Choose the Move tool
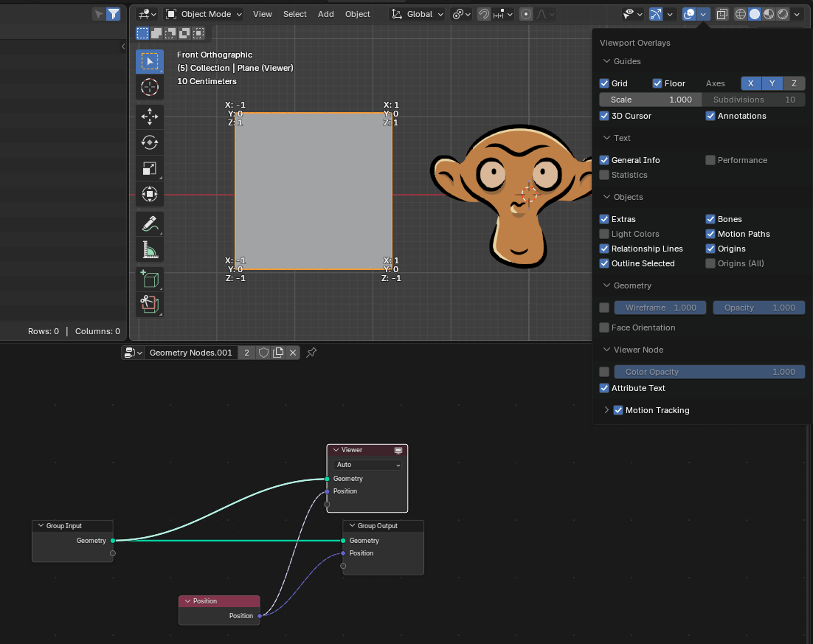Screen dimensions: 813x644 click(150, 117)
